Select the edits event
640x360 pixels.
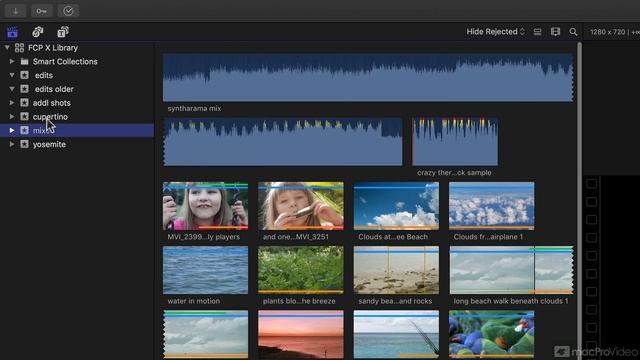77,75
